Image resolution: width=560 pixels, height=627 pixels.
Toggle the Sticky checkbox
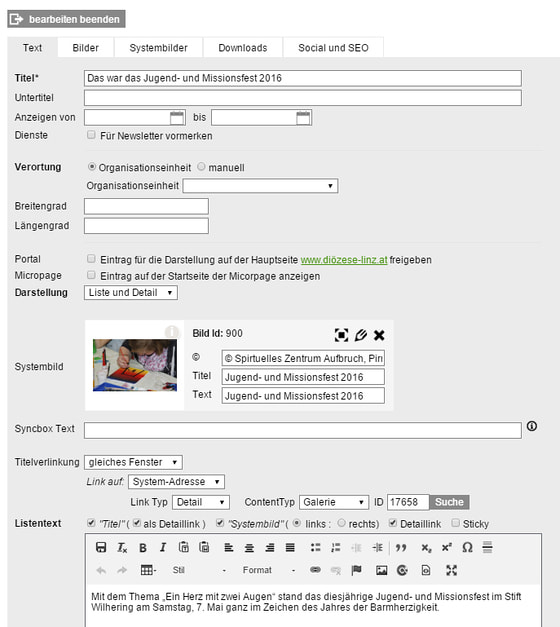pyautogui.click(x=455, y=523)
